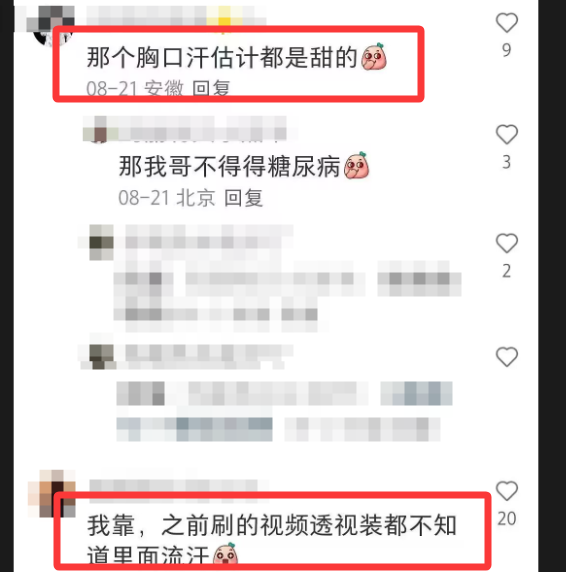Like the comment with 20 likes
566x572 pixels.
[507, 491]
